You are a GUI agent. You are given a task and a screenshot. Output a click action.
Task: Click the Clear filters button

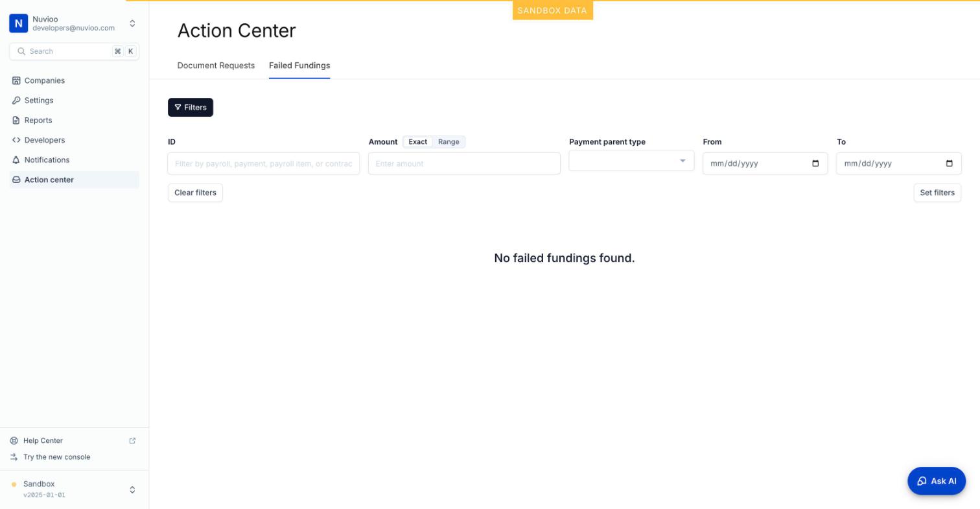195,193
